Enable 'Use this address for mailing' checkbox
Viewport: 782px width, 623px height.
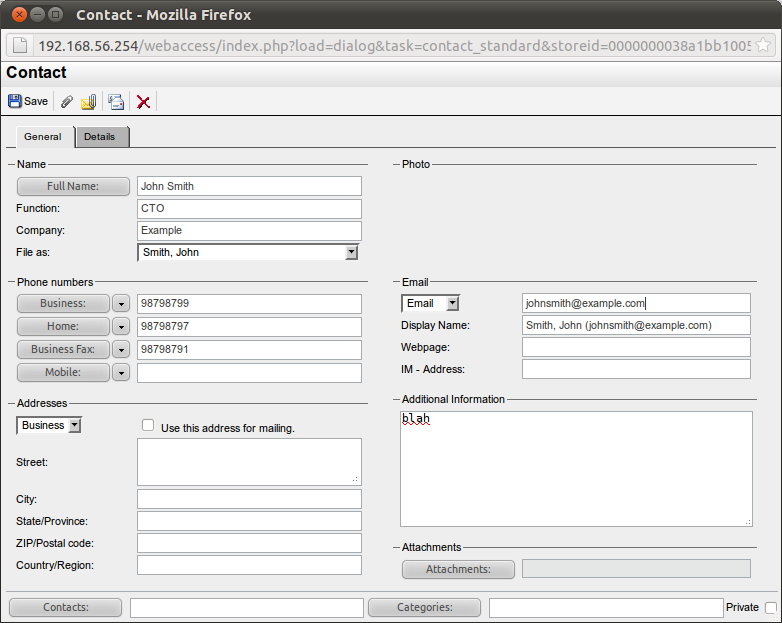pos(148,426)
